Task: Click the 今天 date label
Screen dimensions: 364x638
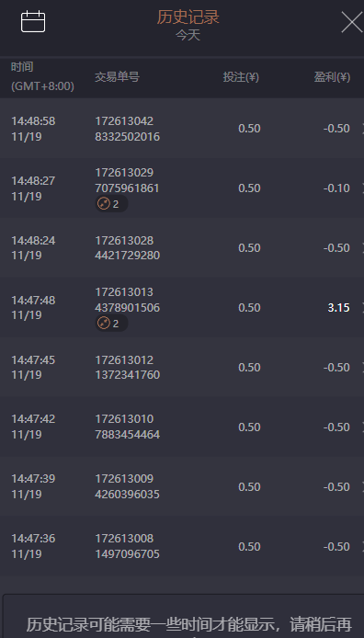Action: point(188,36)
